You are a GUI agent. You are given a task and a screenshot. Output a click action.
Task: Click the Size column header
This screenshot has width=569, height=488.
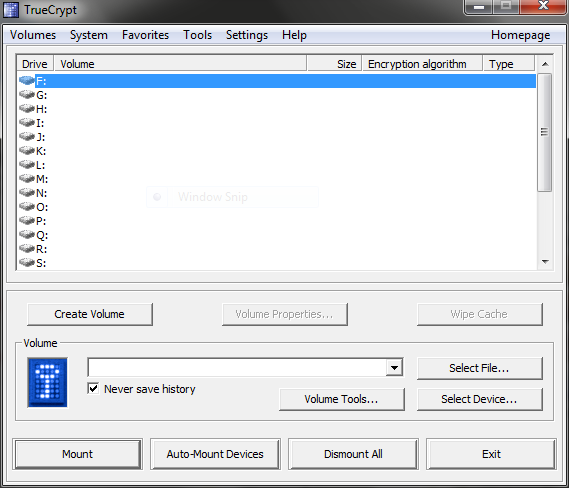click(334, 64)
